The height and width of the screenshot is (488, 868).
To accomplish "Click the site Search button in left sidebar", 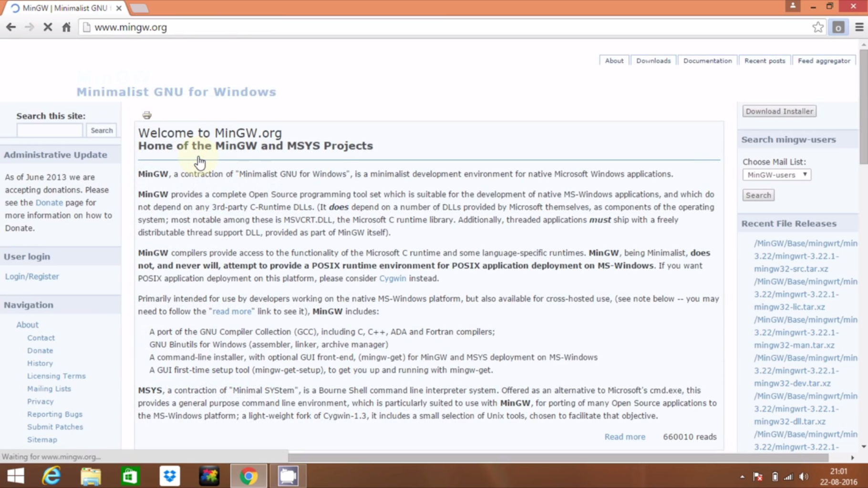I will click(102, 130).
